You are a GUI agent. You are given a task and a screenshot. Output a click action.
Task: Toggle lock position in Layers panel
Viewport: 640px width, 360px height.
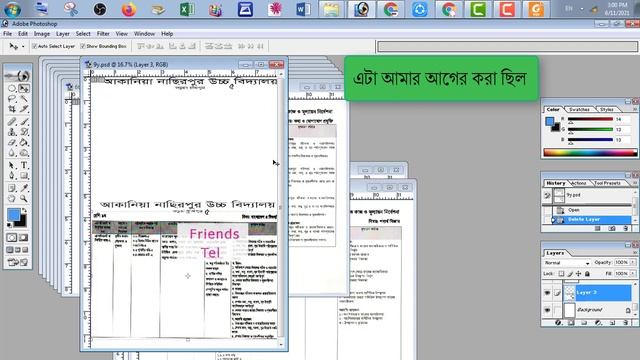tap(578, 273)
